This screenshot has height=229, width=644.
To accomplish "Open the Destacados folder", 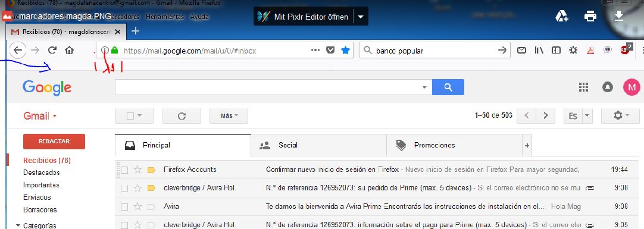I will pos(42,172).
